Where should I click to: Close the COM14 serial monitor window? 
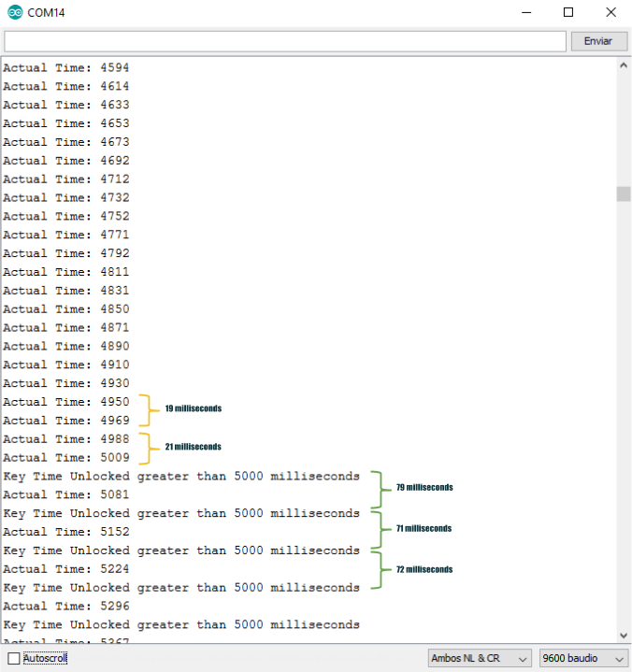point(611,12)
